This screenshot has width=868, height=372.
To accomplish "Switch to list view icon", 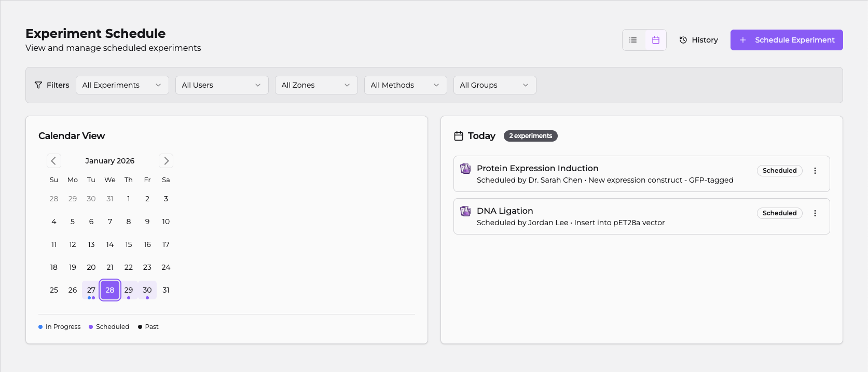I will tap(633, 40).
